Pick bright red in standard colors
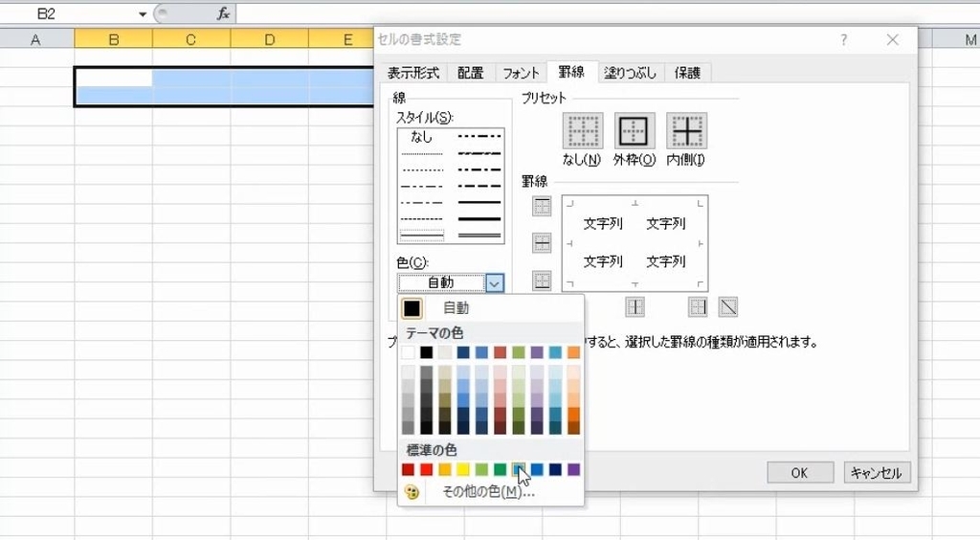Viewport: 980px width, 540px height. coord(426,469)
